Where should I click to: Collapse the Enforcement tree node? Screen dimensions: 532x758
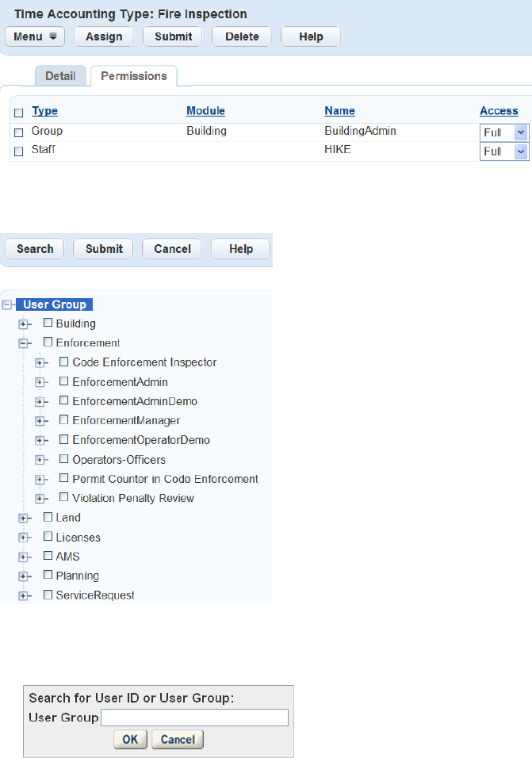coord(23,343)
